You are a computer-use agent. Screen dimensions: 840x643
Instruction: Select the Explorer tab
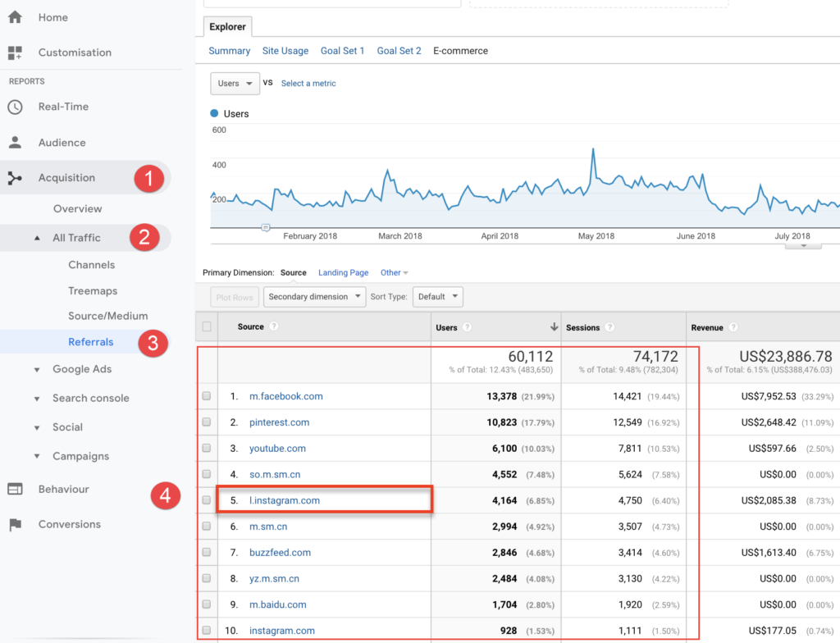pyautogui.click(x=228, y=27)
